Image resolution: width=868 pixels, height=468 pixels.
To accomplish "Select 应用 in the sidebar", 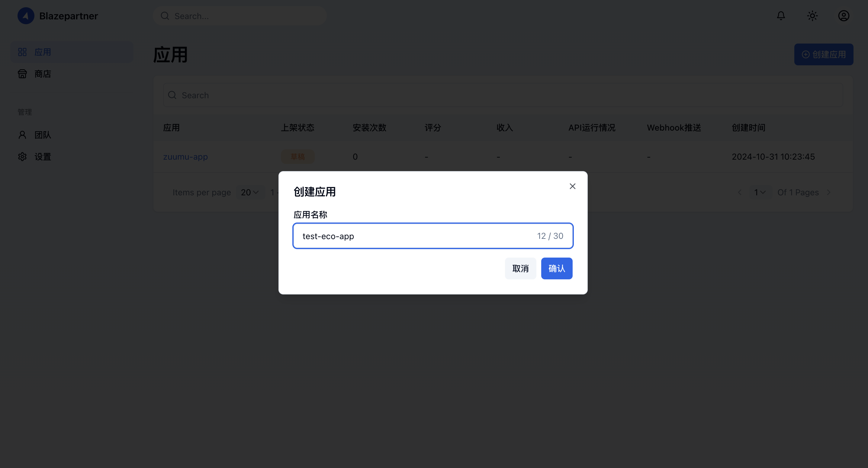I will (72, 52).
